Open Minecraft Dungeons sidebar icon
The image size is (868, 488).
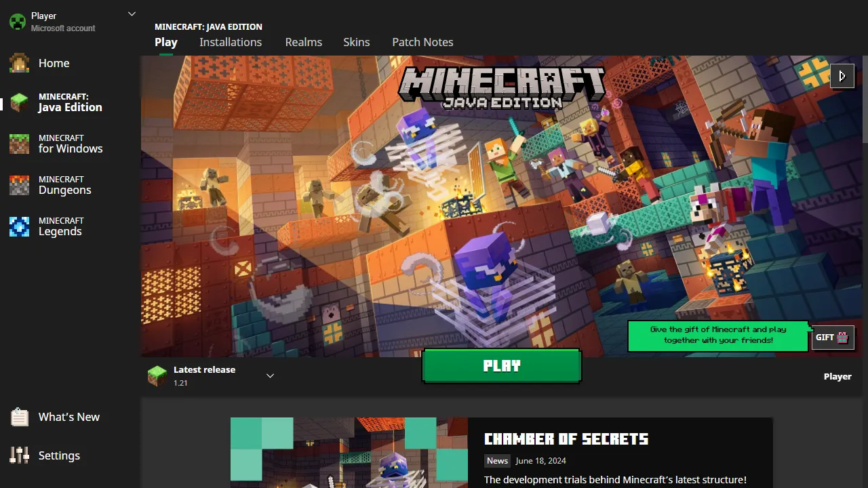point(20,185)
